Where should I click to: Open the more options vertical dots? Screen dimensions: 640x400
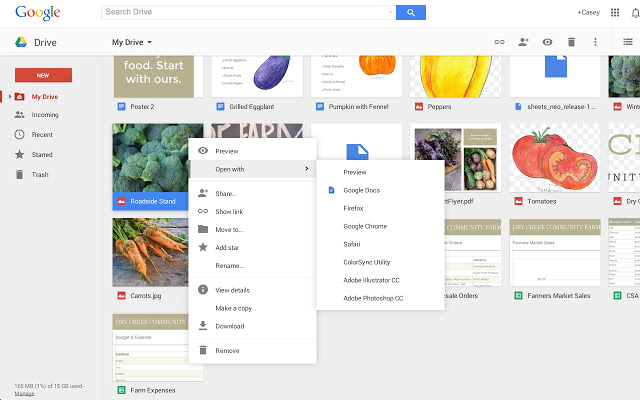tap(595, 42)
